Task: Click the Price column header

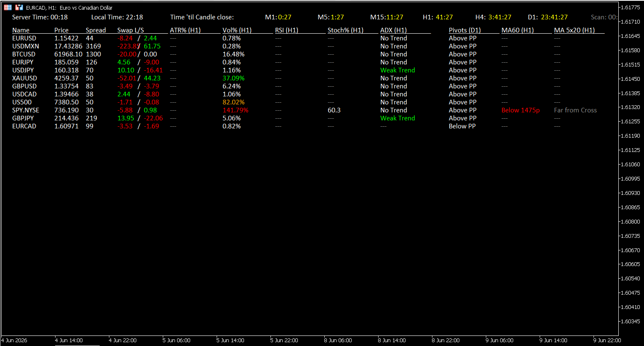Action: click(x=61, y=30)
